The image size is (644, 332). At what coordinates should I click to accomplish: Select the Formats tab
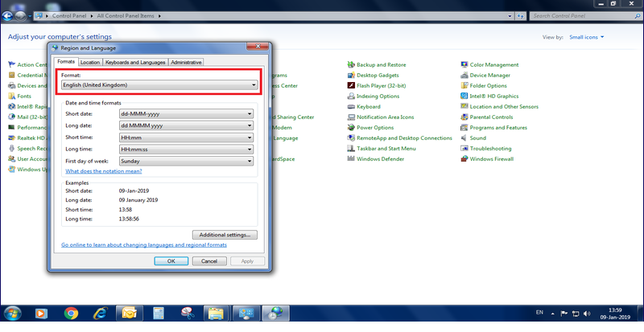click(66, 62)
